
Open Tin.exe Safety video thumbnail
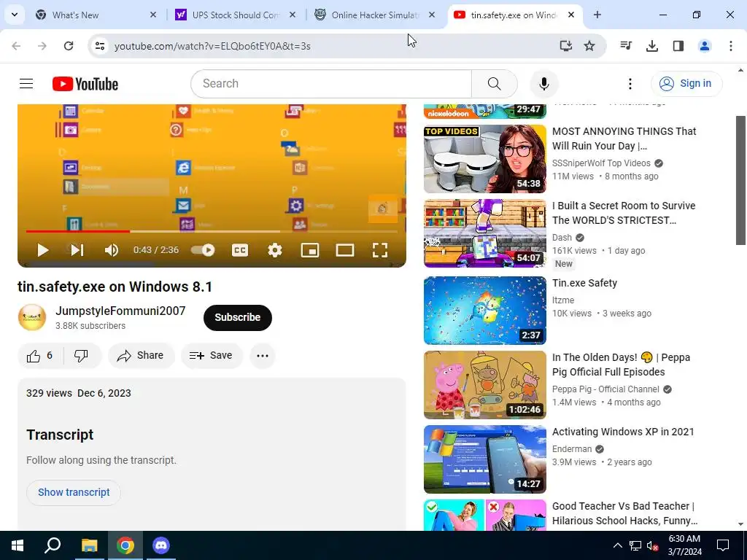coord(485,311)
